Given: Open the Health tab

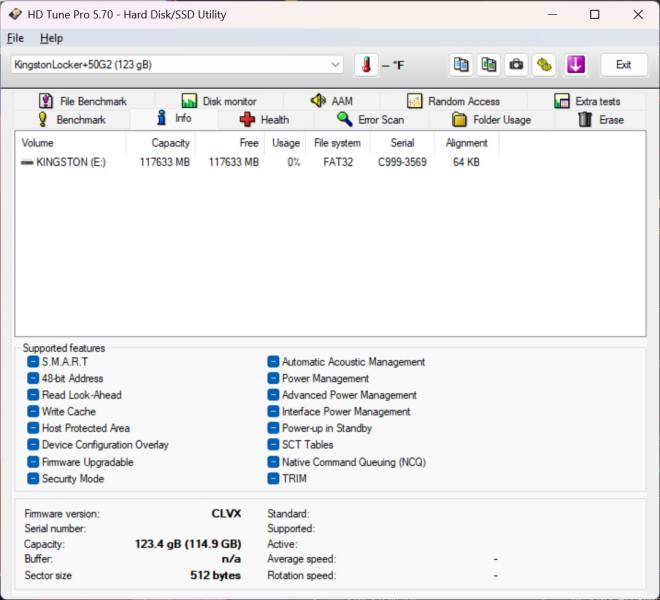Looking at the screenshot, I should (x=264, y=120).
